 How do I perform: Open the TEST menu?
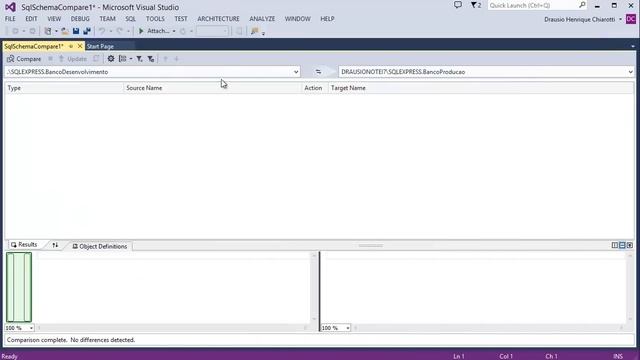(x=181, y=19)
